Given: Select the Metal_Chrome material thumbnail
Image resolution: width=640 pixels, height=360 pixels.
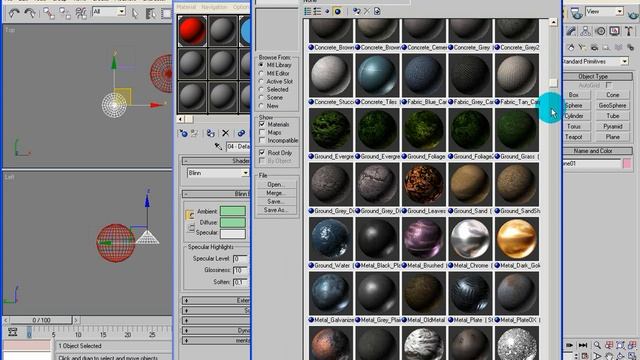Looking at the screenshot, I should click(470, 239).
